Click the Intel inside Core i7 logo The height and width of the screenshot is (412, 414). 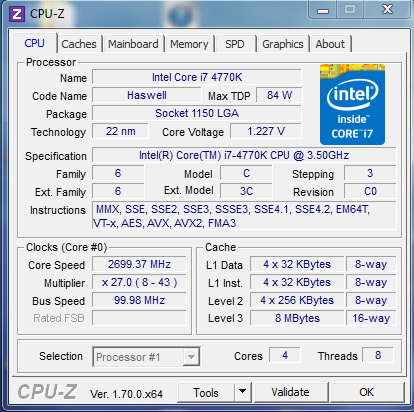[x=352, y=104]
